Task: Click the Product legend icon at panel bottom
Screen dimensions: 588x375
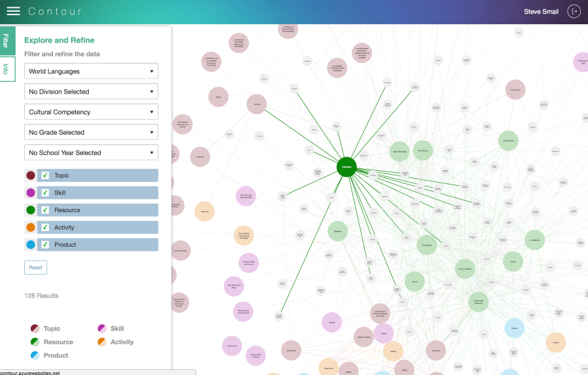Action: click(35, 355)
